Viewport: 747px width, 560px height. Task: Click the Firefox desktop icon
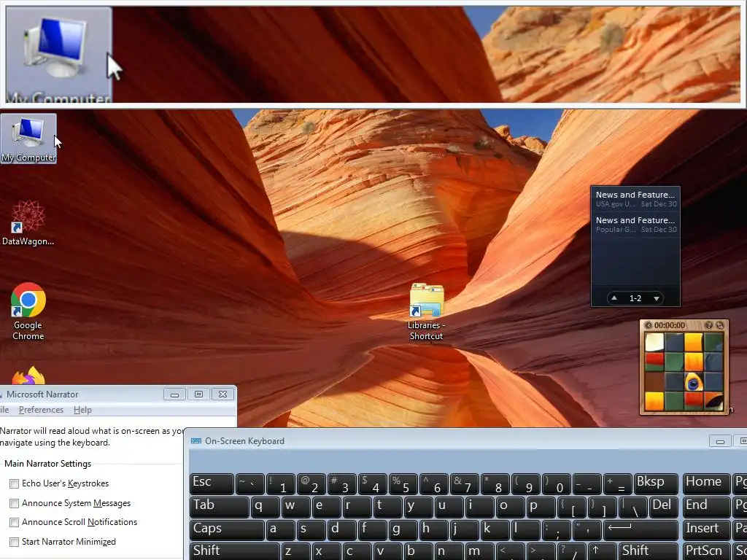click(x=28, y=376)
